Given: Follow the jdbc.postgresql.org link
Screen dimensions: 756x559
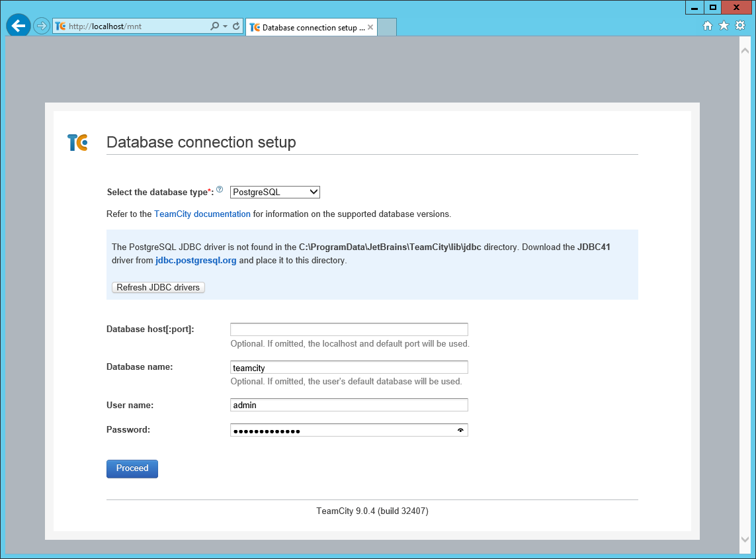Looking at the screenshot, I should pyautogui.click(x=196, y=261).
